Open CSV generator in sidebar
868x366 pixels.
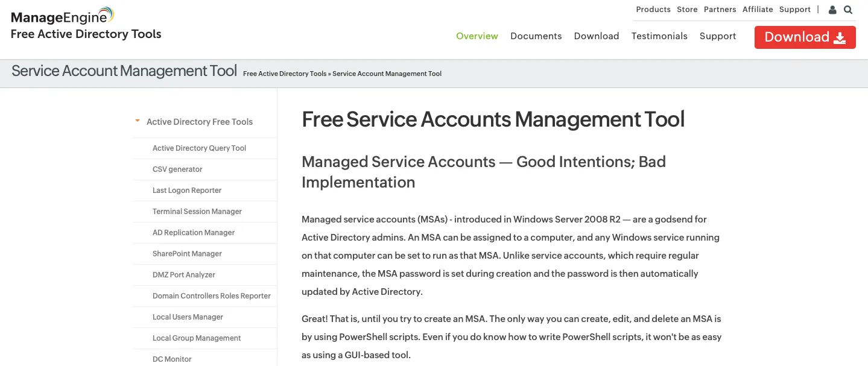tap(177, 169)
